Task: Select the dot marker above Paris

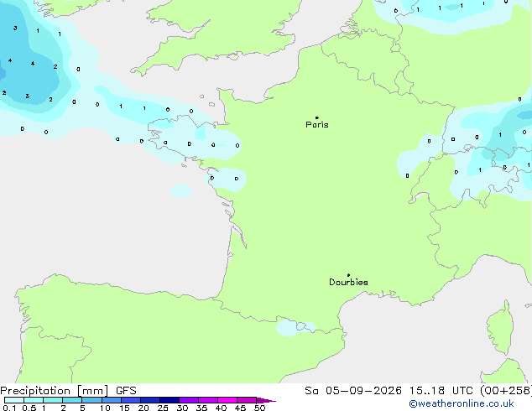Action: coord(317,117)
